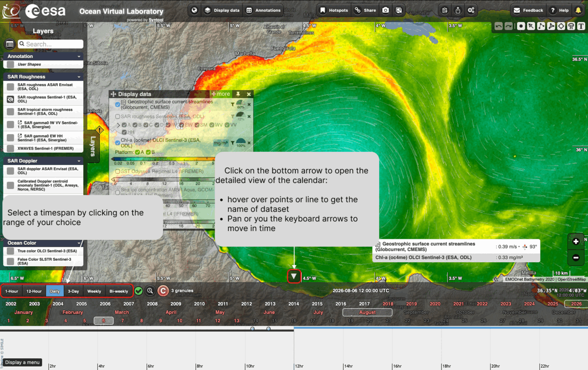
Task: Collapse the Ocean Color section
Action: 79,243
